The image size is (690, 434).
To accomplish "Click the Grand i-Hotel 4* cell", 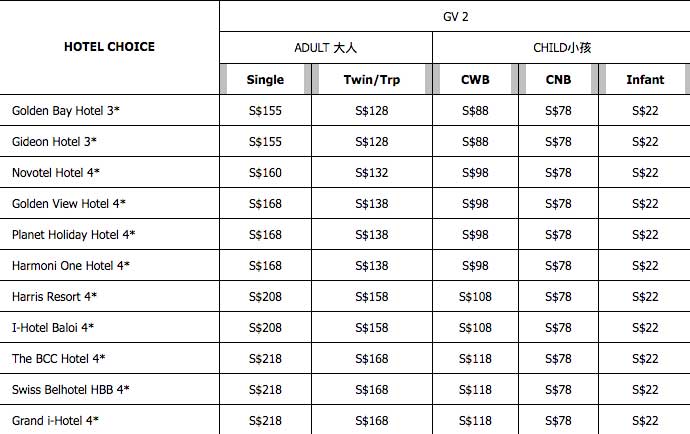I will pyautogui.click(x=55, y=421).
